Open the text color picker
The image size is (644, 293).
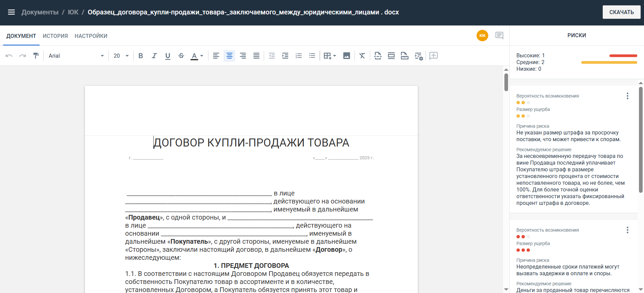[x=197, y=56]
